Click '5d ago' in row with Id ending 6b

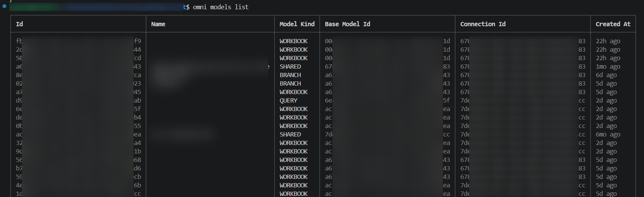point(606,185)
